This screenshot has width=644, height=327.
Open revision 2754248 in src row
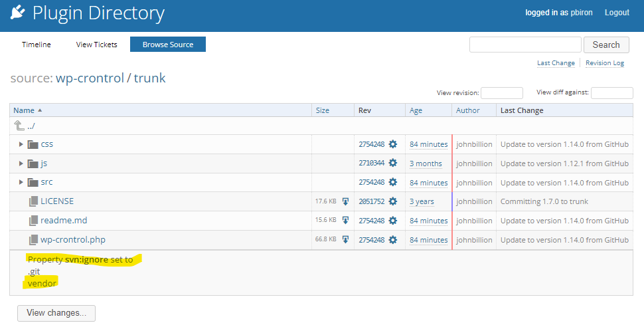coord(372,182)
